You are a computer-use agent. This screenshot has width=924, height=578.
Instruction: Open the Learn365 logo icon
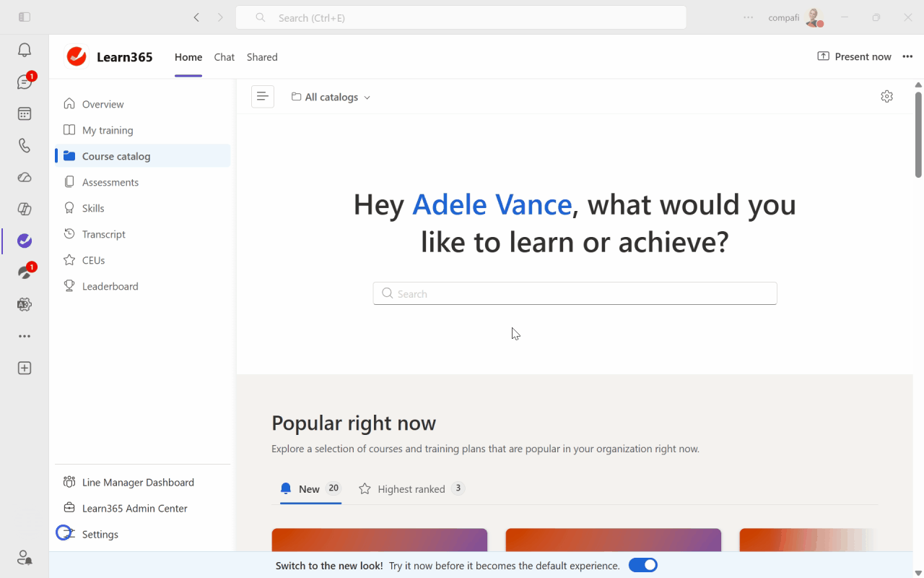77,57
